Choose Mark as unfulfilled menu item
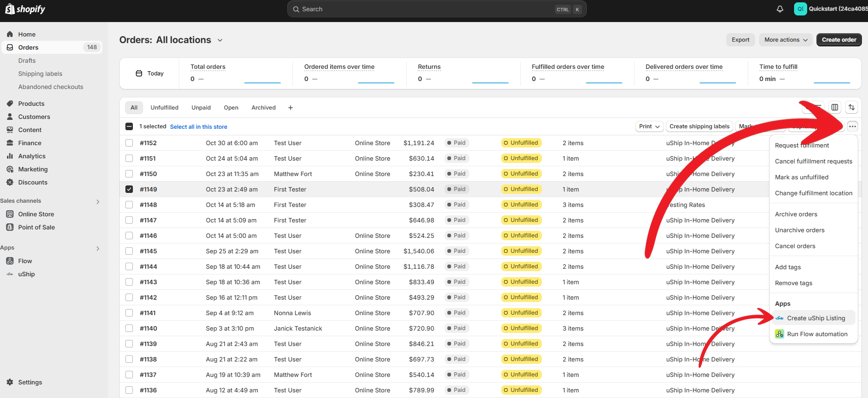This screenshot has width=868, height=398. point(813,177)
